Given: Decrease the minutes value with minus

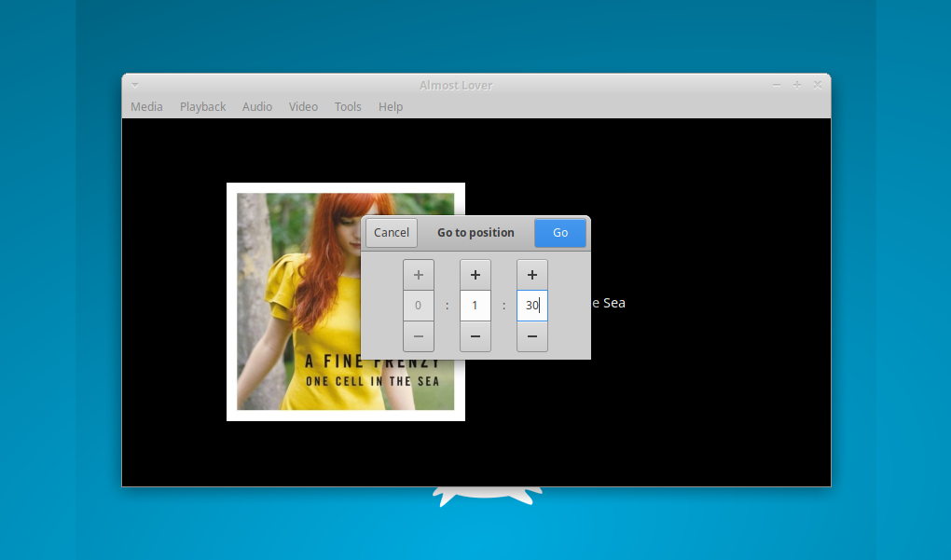Looking at the screenshot, I should point(475,336).
